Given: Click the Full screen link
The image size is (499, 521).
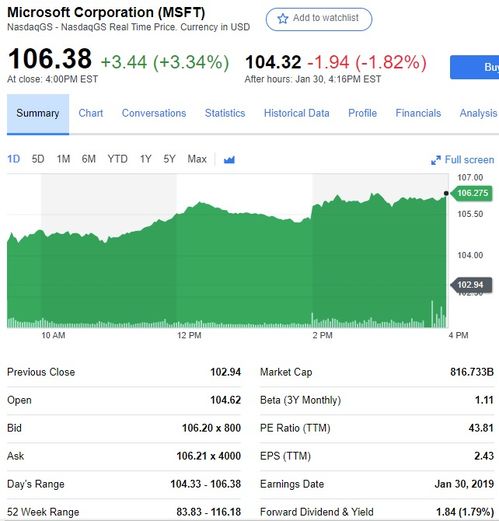Looking at the screenshot, I should [x=463, y=160].
